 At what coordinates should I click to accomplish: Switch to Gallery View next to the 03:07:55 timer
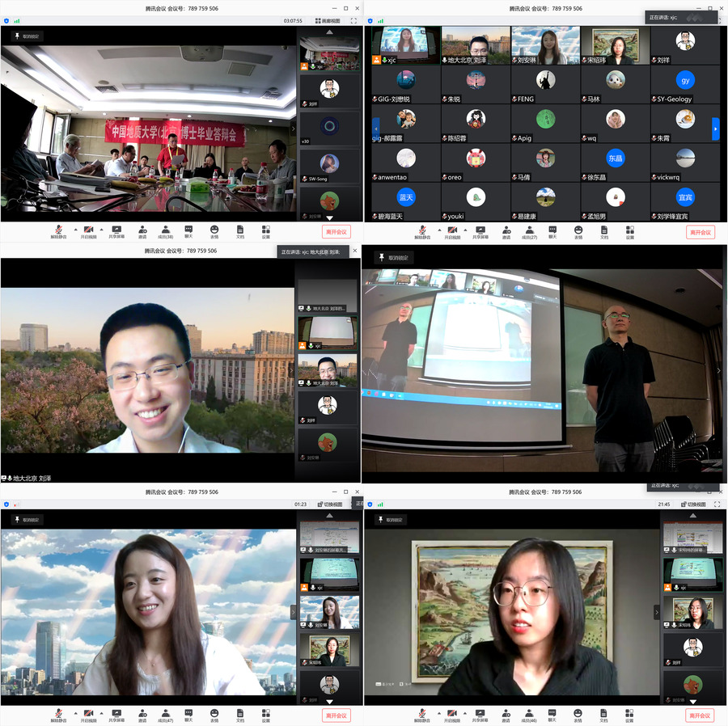328,21
